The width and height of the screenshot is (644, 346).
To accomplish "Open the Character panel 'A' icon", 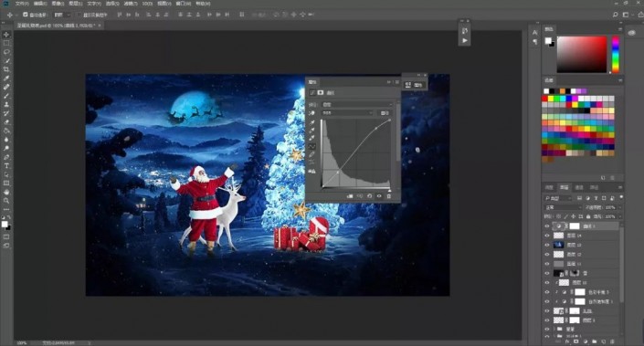I will click(x=534, y=33).
